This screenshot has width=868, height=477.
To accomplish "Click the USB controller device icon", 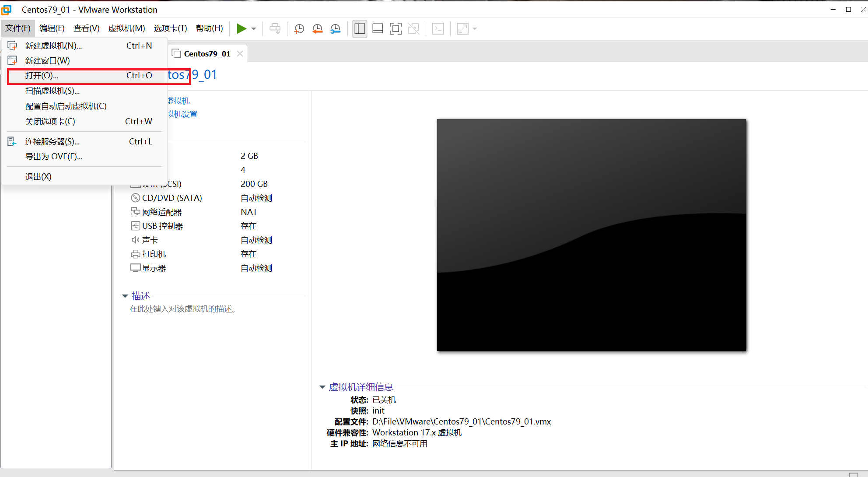I will (135, 226).
